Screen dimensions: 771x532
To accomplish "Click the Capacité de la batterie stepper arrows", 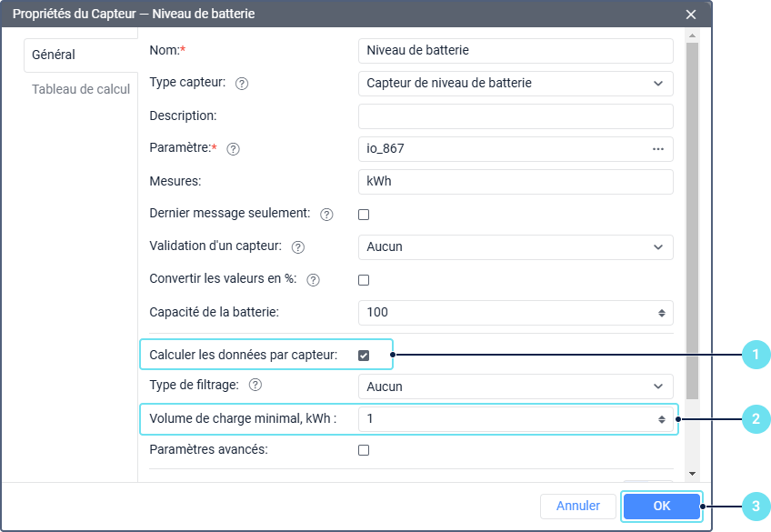I will (x=661, y=313).
